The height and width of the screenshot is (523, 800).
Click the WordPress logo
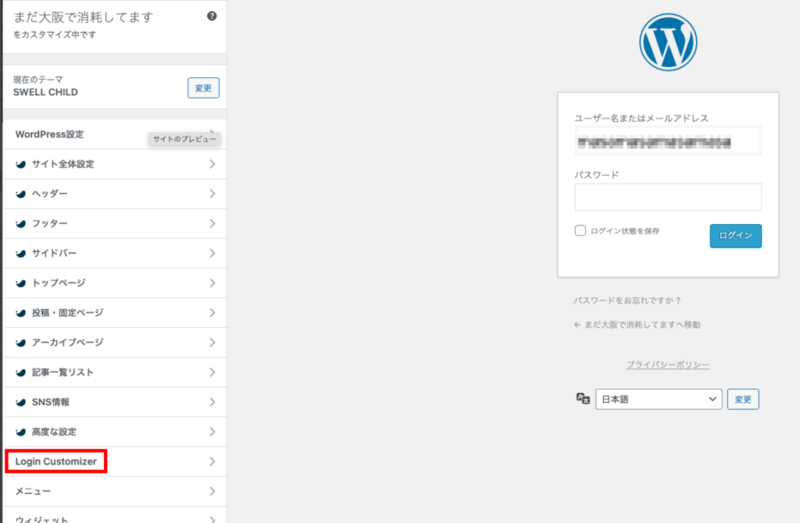(668, 42)
